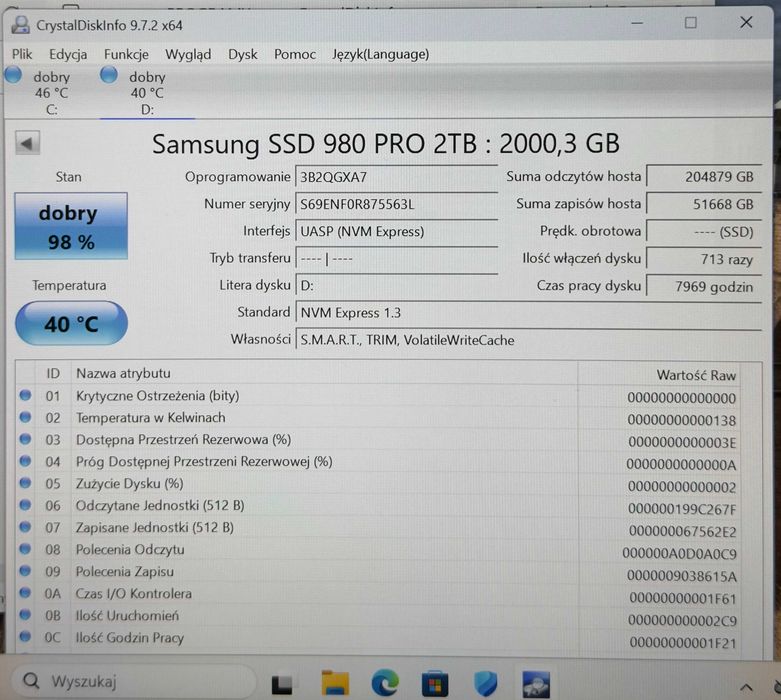781x700 pixels.
Task: Open Microsoft Store from the taskbar
Action: coord(435,684)
